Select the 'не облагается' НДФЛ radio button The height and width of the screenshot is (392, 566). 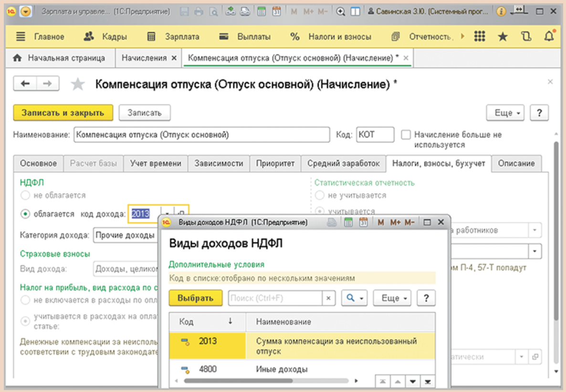pos(25,196)
